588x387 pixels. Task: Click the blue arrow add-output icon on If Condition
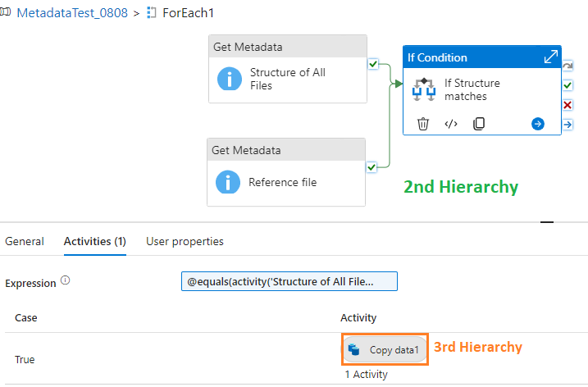point(538,124)
